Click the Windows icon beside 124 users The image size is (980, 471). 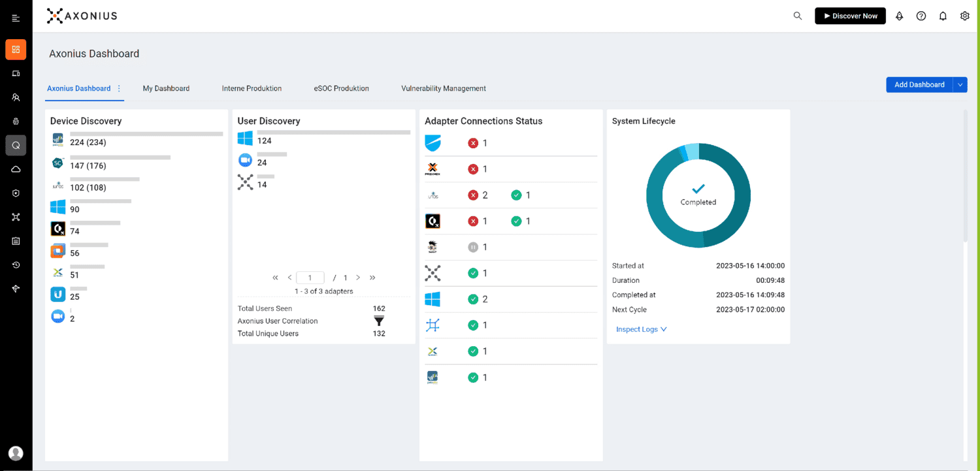pos(245,138)
